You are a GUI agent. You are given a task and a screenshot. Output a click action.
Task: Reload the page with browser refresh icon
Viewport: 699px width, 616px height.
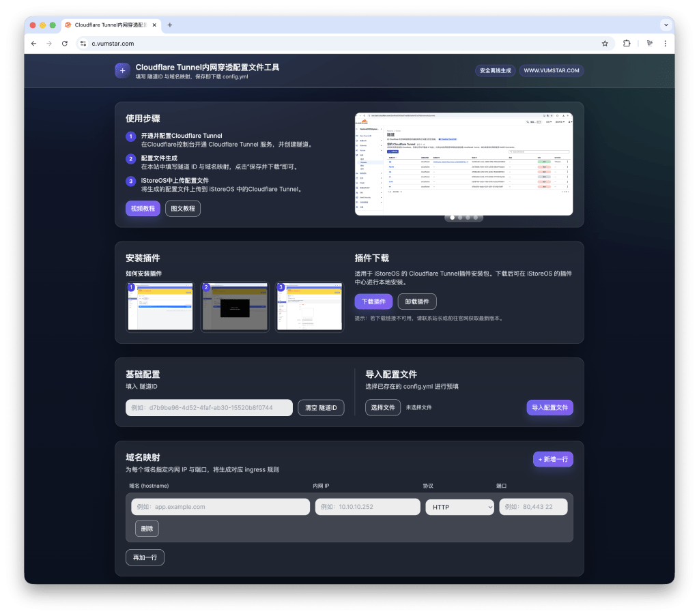(65, 43)
